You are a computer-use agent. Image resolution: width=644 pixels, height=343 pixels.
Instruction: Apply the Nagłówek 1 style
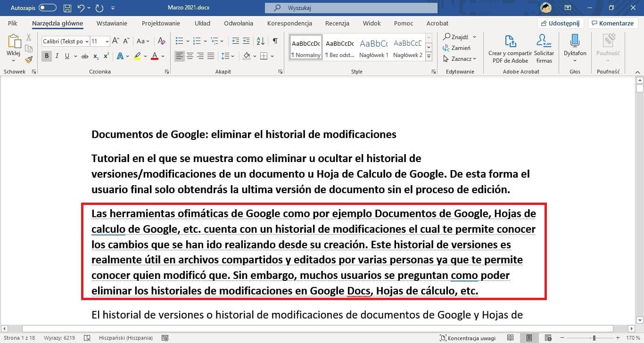pos(374,48)
